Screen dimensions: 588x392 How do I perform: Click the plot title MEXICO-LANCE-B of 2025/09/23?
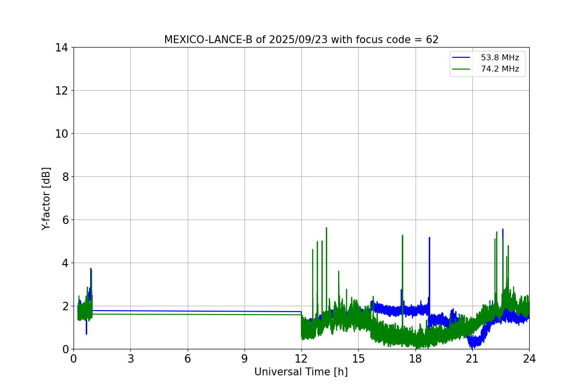coord(301,40)
